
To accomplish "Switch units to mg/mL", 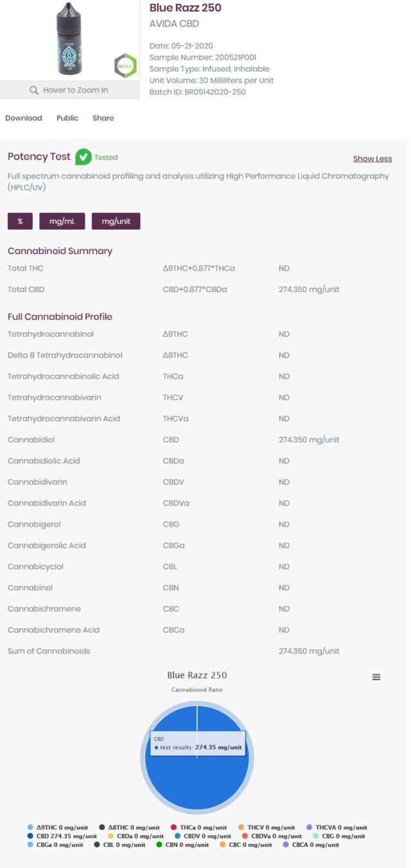I will [62, 221].
